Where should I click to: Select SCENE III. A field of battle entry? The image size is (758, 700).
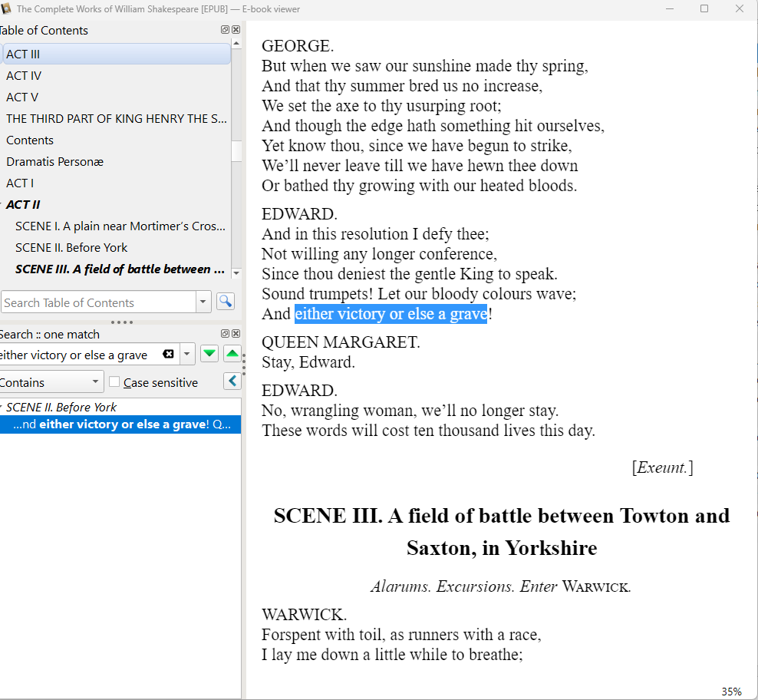tap(120, 269)
